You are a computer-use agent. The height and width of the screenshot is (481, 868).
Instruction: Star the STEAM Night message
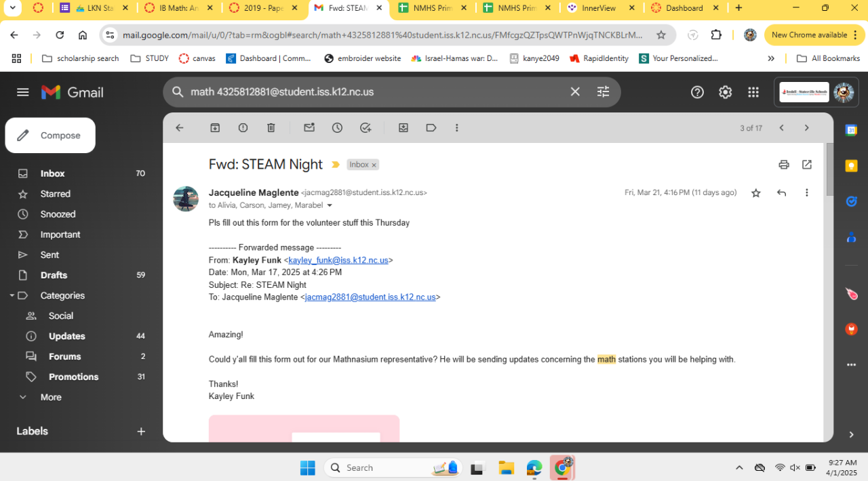tap(756, 193)
